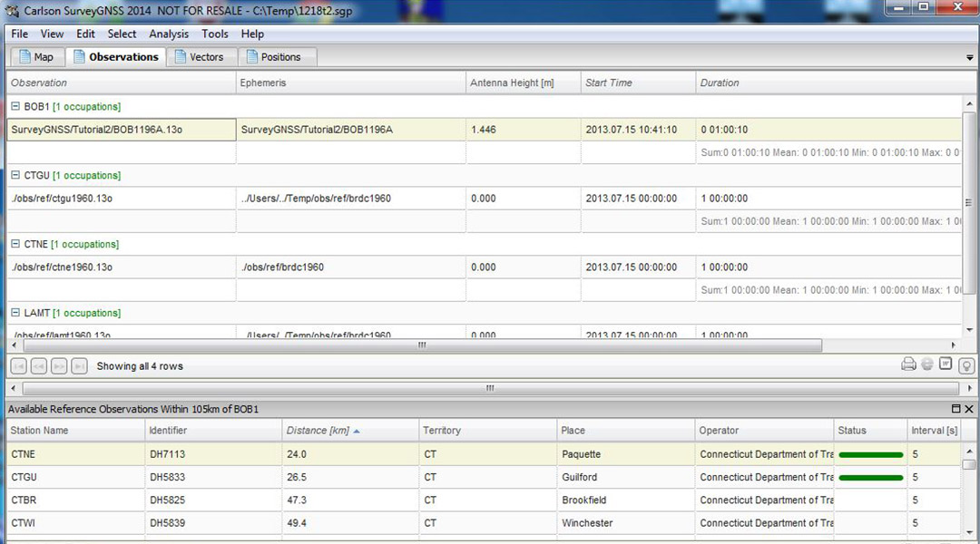The image size is (980, 544).
Task: Collapse the CTGU occupations group
Action: point(15,176)
